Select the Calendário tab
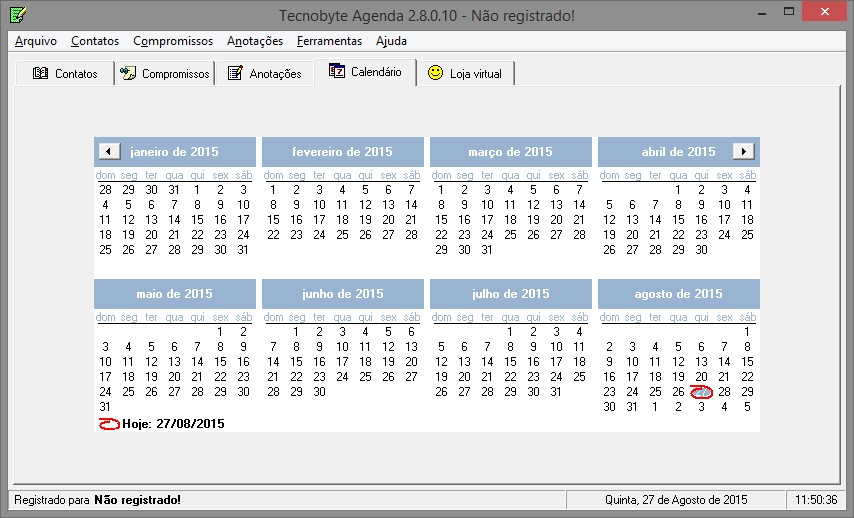 click(x=365, y=71)
